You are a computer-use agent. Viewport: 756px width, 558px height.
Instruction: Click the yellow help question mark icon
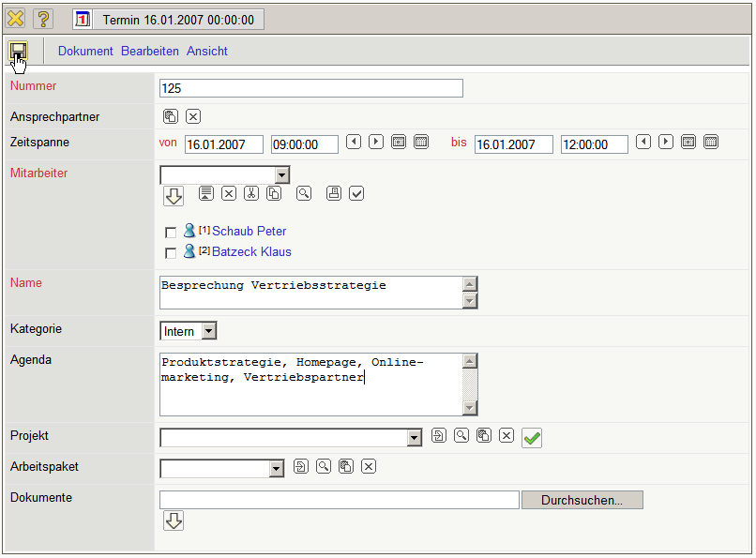(43, 19)
